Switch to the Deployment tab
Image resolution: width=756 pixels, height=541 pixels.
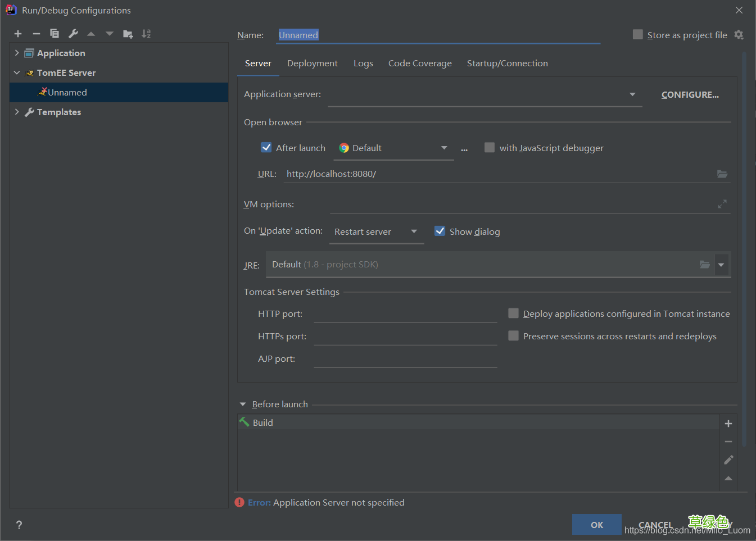pyautogui.click(x=312, y=63)
